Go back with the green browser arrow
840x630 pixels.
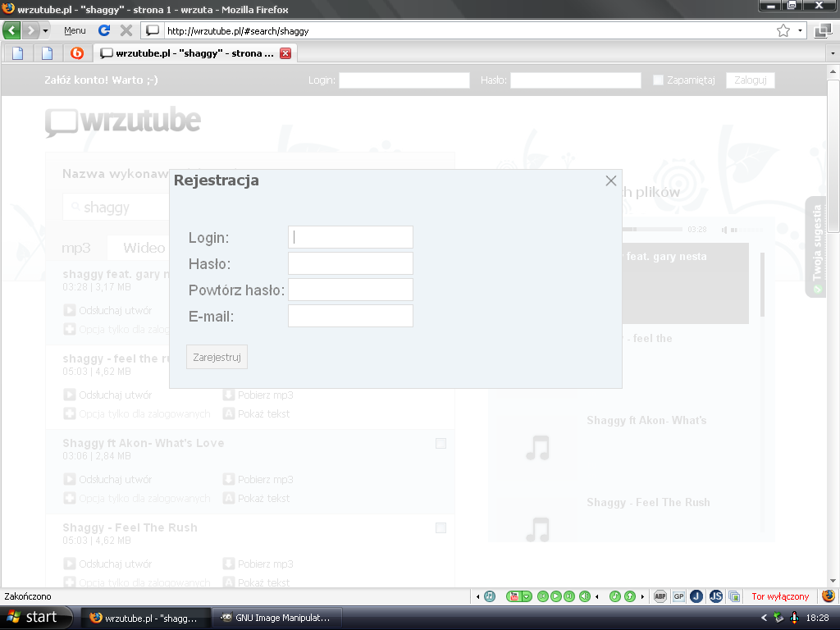coord(11,30)
